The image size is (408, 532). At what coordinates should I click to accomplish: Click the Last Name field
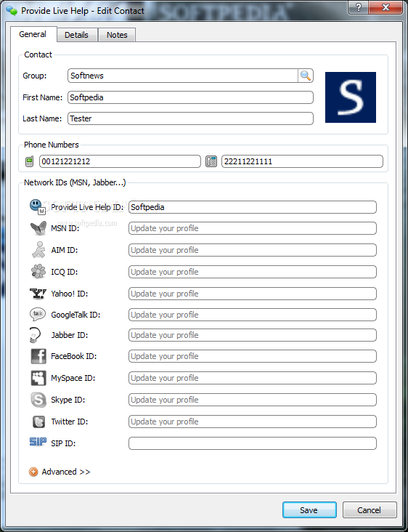[x=190, y=118]
